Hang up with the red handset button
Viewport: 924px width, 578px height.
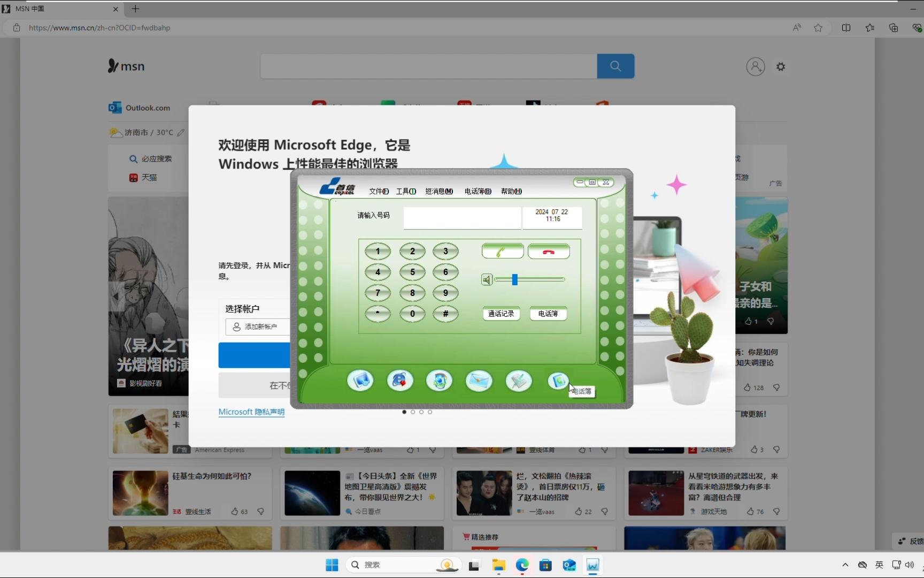coord(549,252)
